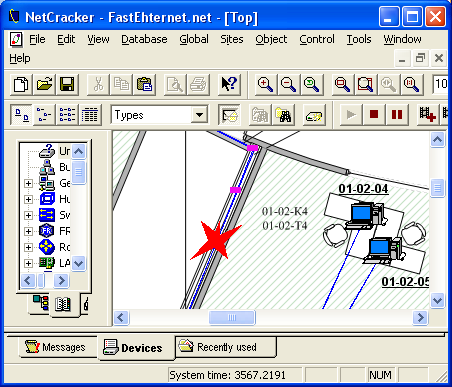The width and height of the screenshot is (452, 387).
Task: Stop animation with red square
Action: pos(374,115)
